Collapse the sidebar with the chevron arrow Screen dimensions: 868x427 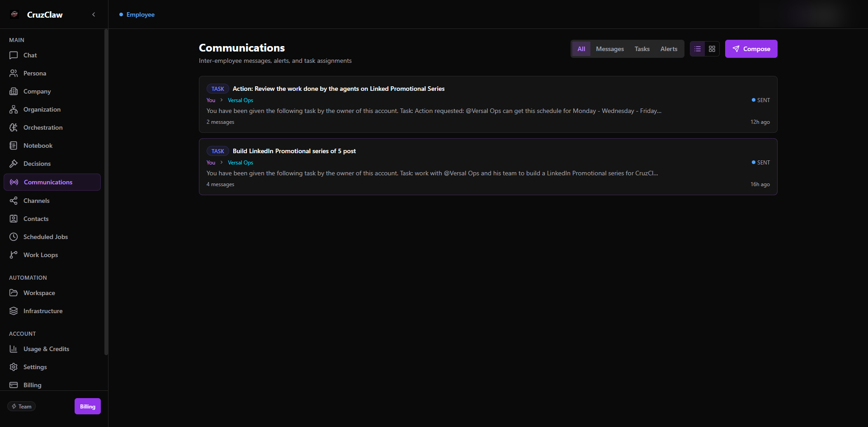pyautogui.click(x=94, y=14)
